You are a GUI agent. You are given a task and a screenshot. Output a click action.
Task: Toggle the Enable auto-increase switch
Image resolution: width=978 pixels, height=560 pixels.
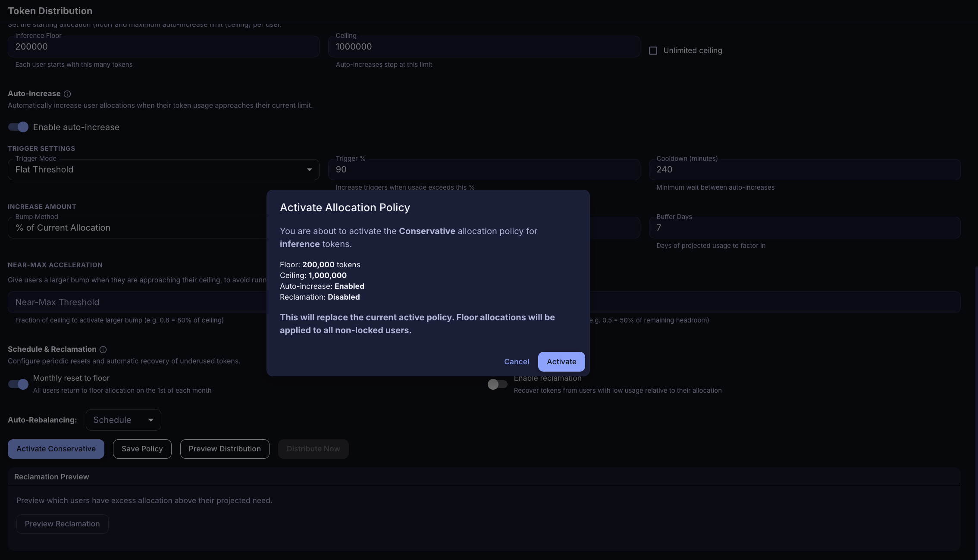pos(18,127)
